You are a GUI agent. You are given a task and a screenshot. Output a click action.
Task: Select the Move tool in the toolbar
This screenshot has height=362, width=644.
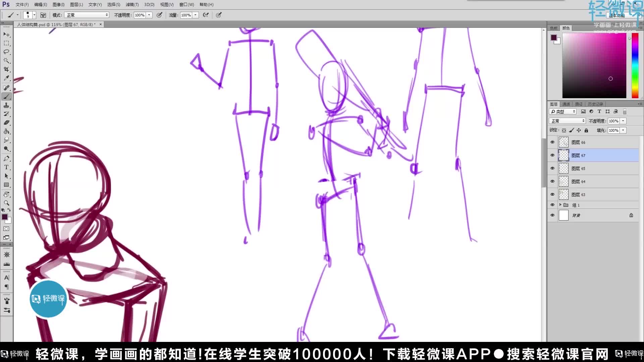6,35
